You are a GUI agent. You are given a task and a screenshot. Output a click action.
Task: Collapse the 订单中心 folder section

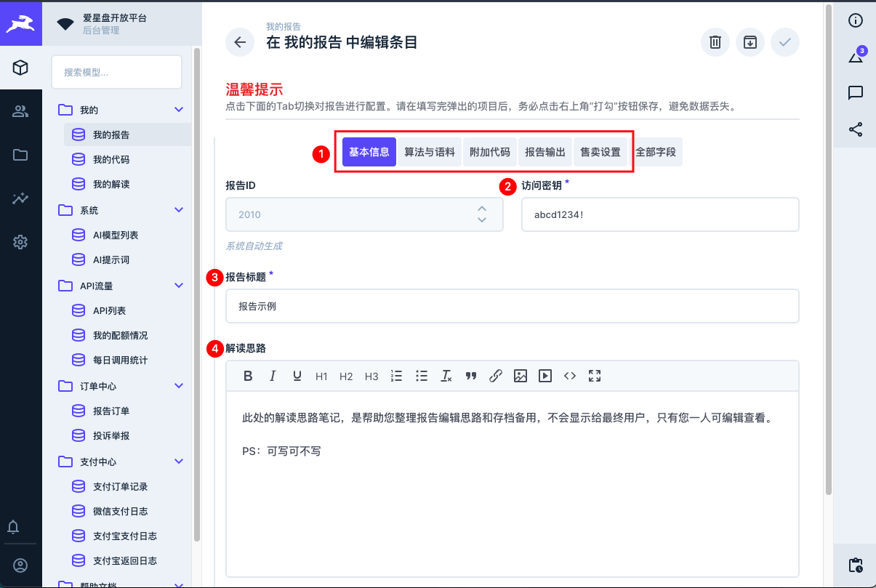click(x=179, y=386)
